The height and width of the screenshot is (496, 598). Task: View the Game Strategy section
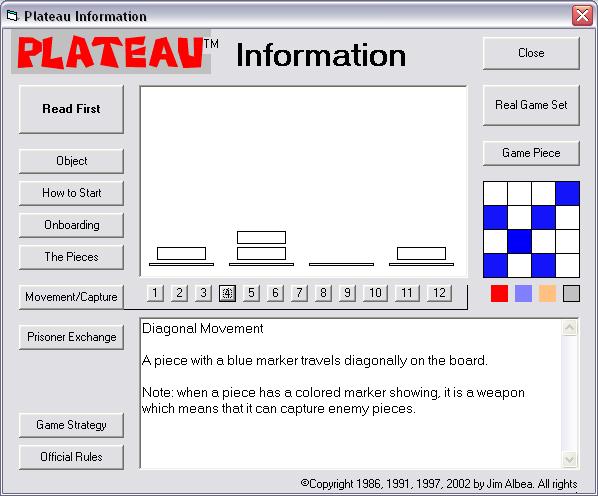tap(71, 425)
